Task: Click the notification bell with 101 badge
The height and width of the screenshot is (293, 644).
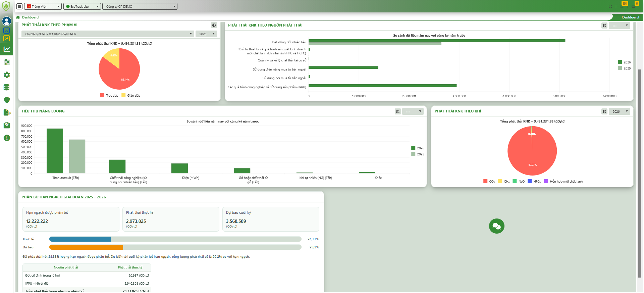Action: click(623, 6)
